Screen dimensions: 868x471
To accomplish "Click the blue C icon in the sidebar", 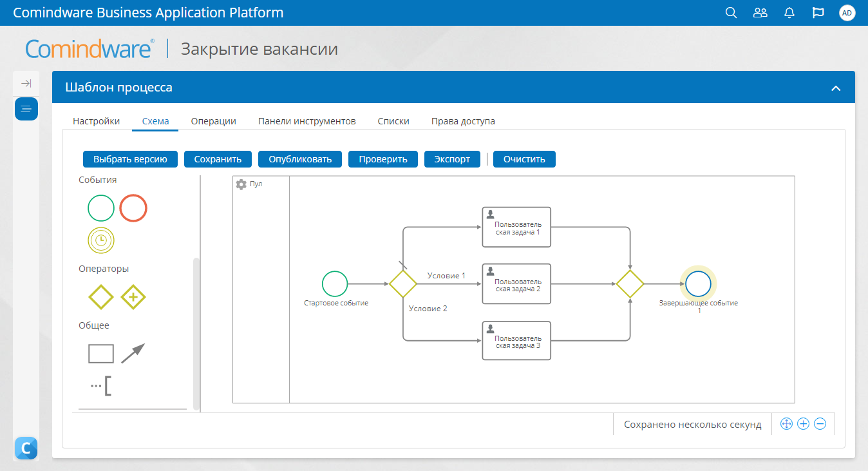I will point(26,448).
